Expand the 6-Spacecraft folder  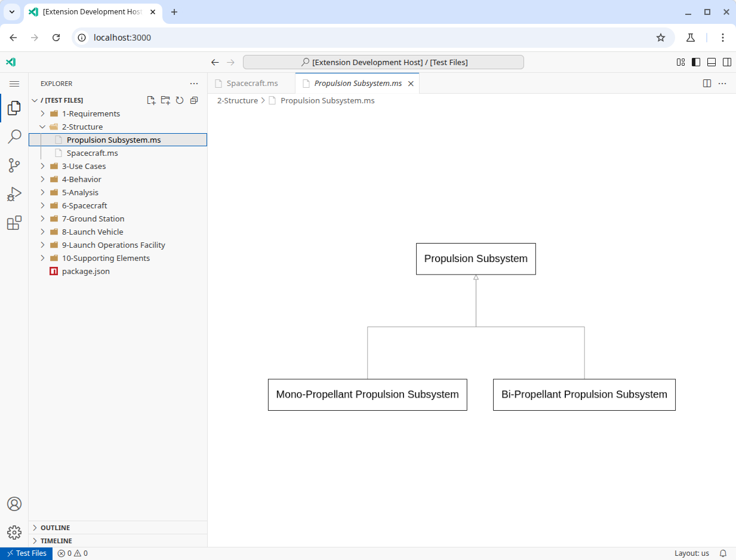pos(84,205)
